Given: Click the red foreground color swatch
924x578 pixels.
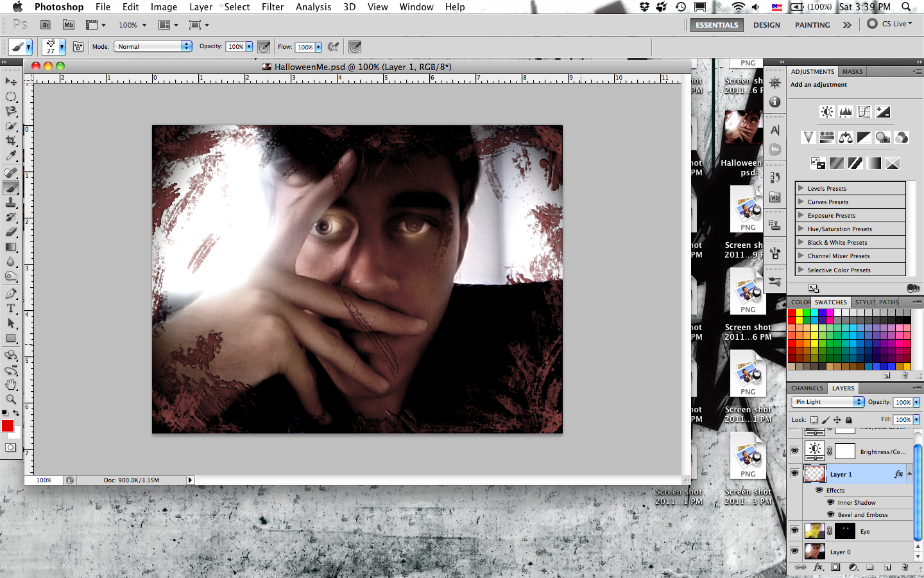Looking at the screenshot, I should pyautogui.click(x=8, y=426).
